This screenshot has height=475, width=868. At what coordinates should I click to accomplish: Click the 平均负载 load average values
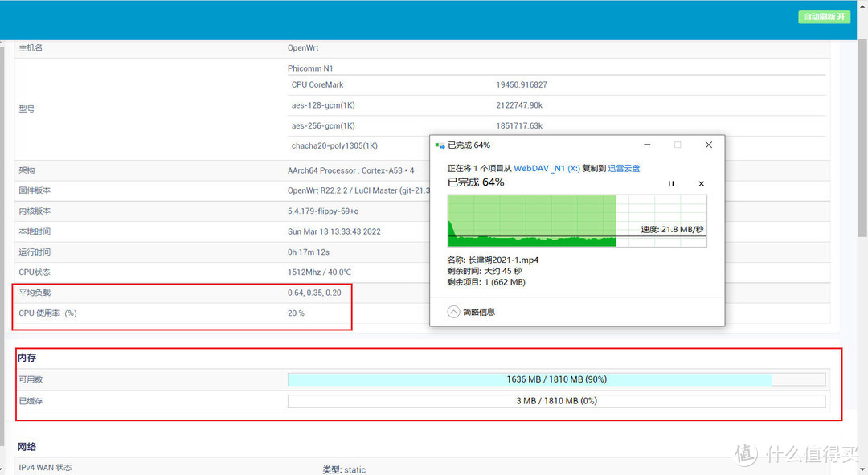click(314, 293)
